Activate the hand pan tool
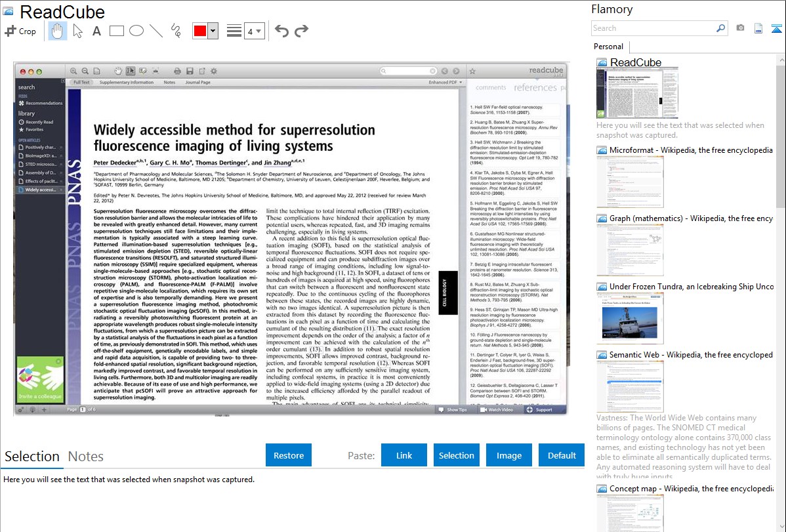Screen dimensions: 786x532 click(57, 31)
